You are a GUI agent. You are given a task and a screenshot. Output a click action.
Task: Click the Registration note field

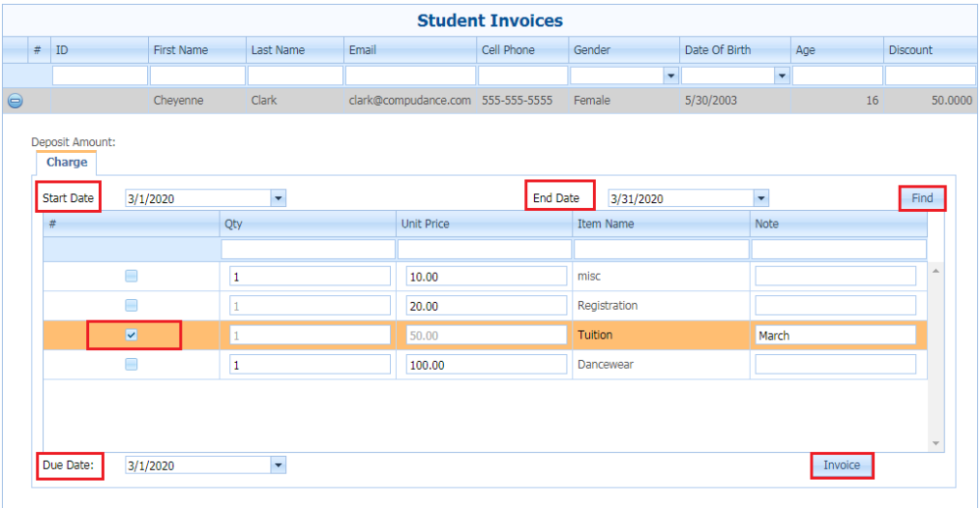pos(836,305)
